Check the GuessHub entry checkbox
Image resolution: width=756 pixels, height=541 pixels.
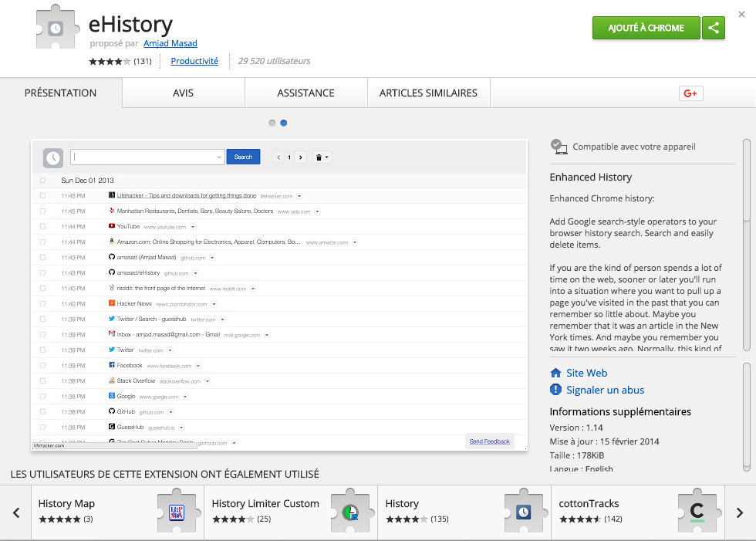(42, 428)
